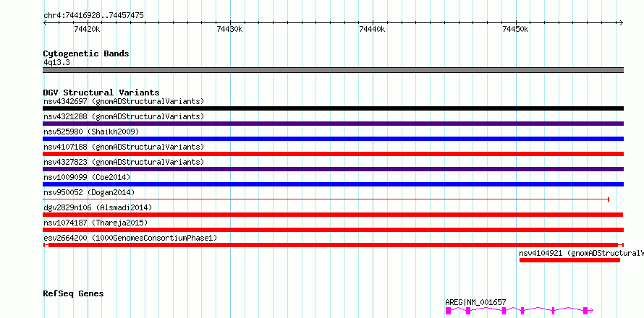The height and width of the screenshot is (318, 644).
Task: Click the nsv4327823 (gnomADStructuralVariants) label
Action: pos(124,162)
